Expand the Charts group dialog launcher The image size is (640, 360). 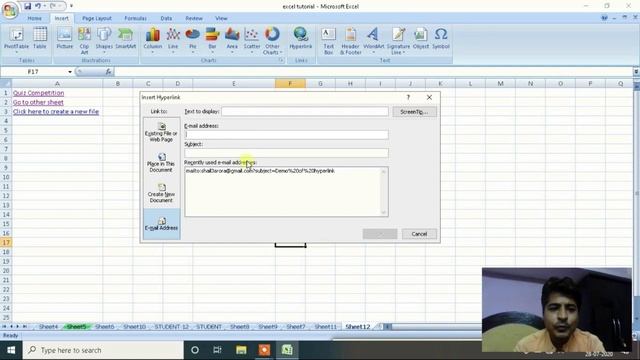[x=281, y=60]
